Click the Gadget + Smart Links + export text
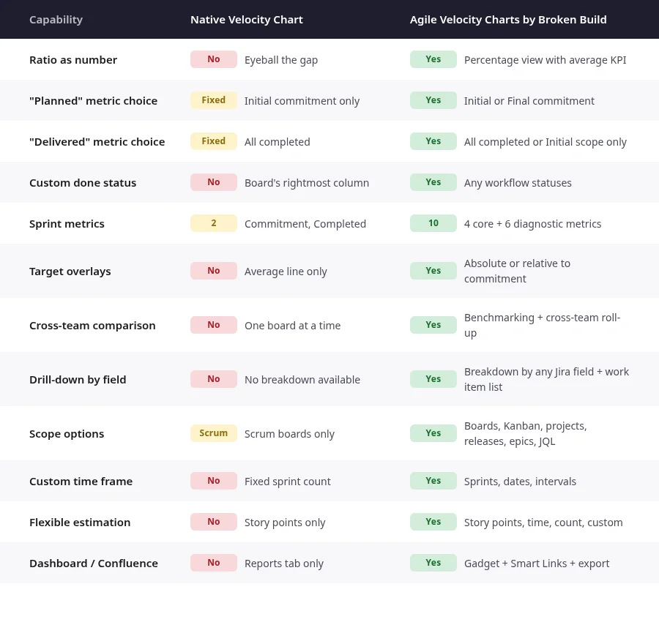 (x=537, y=563)
